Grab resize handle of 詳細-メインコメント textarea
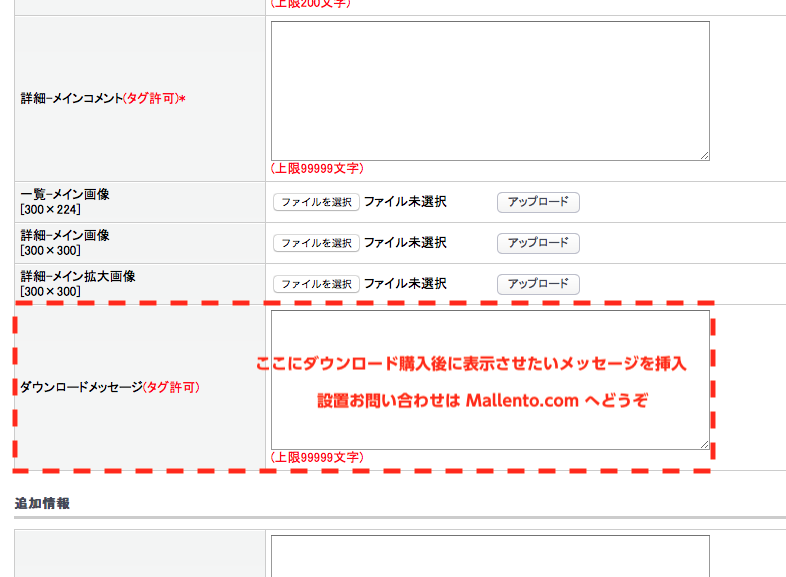 [704, 156]
